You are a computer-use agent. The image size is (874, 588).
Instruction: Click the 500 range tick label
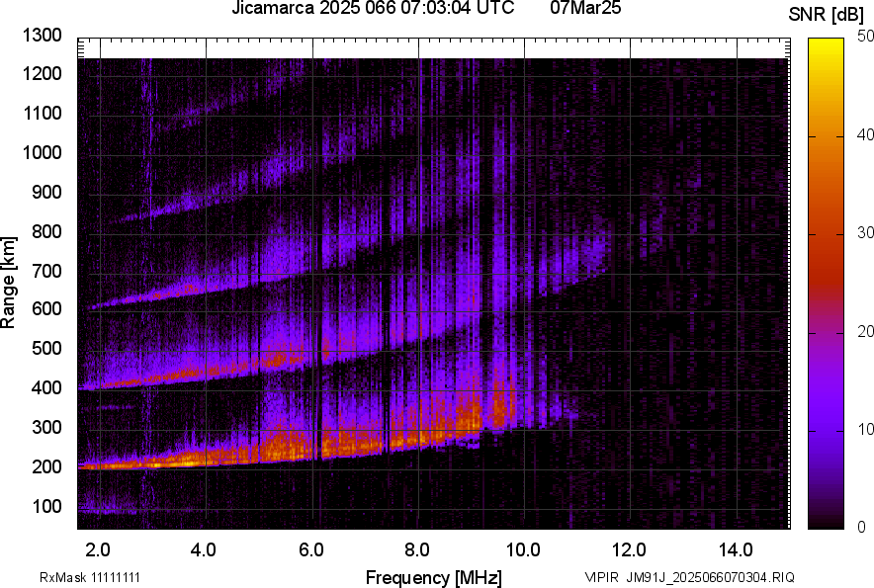46,348
